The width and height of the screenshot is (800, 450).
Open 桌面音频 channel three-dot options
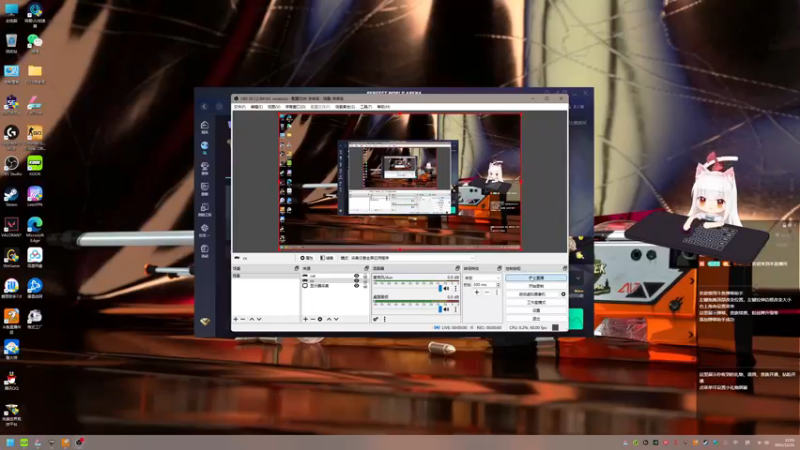[x=456, y=309]
